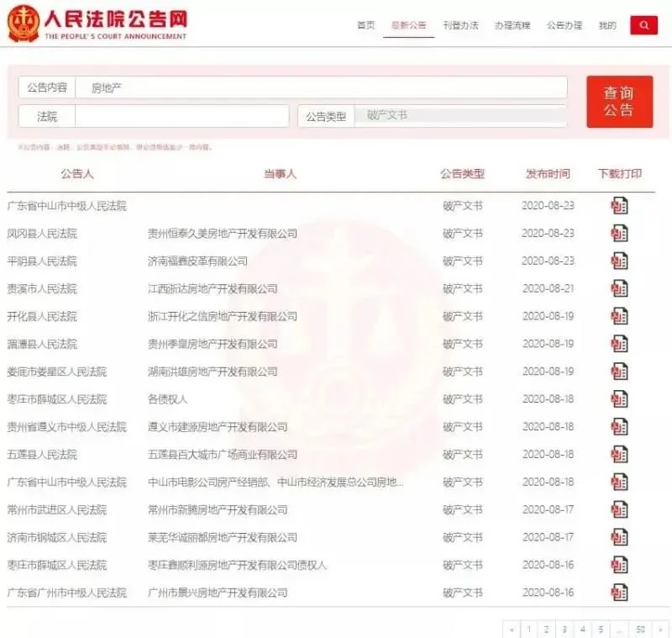
Task: Select 凤冈县人民法院 in announcer column
Action: tap(42, 234)
